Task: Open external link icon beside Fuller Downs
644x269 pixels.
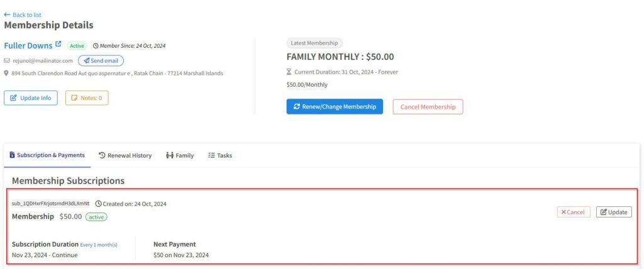Action: coord(58,45)
